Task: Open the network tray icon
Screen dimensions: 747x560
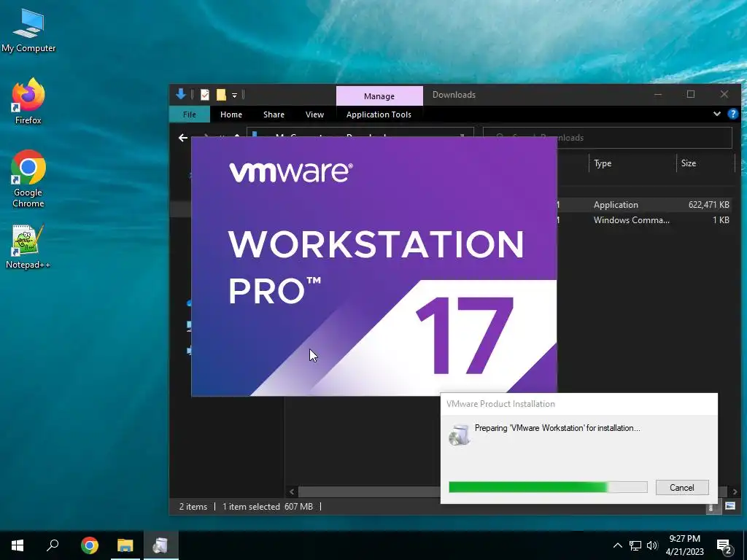Action: [635, 545]
